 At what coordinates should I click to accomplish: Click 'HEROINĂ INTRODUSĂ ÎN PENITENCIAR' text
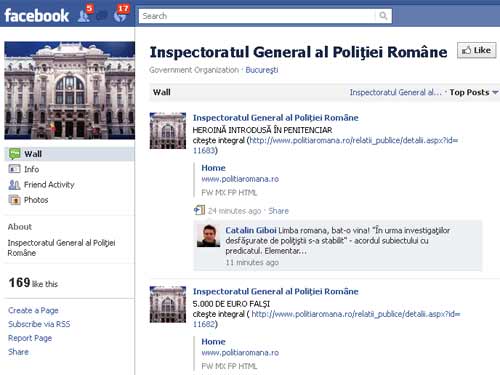(262, 130)
